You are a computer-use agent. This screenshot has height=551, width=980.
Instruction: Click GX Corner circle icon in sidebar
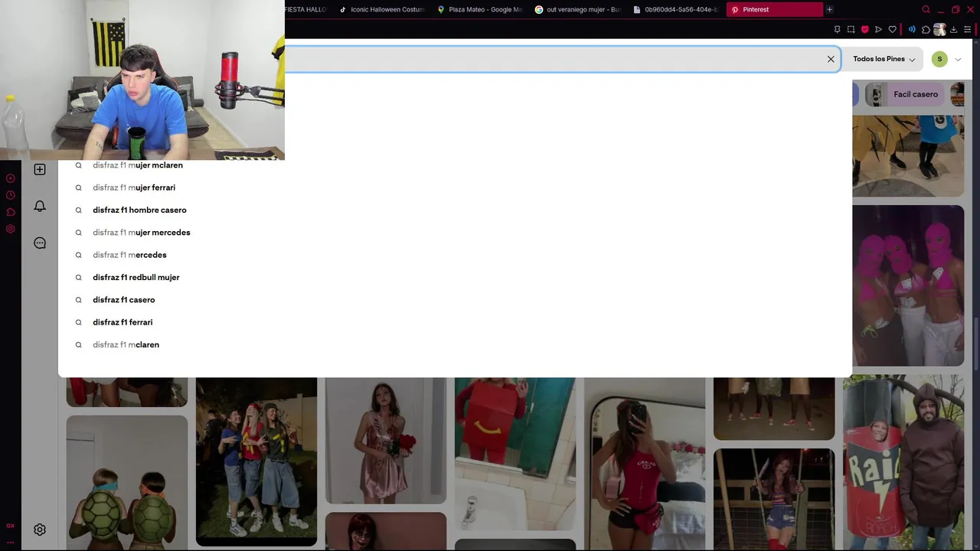pos(11,178)
